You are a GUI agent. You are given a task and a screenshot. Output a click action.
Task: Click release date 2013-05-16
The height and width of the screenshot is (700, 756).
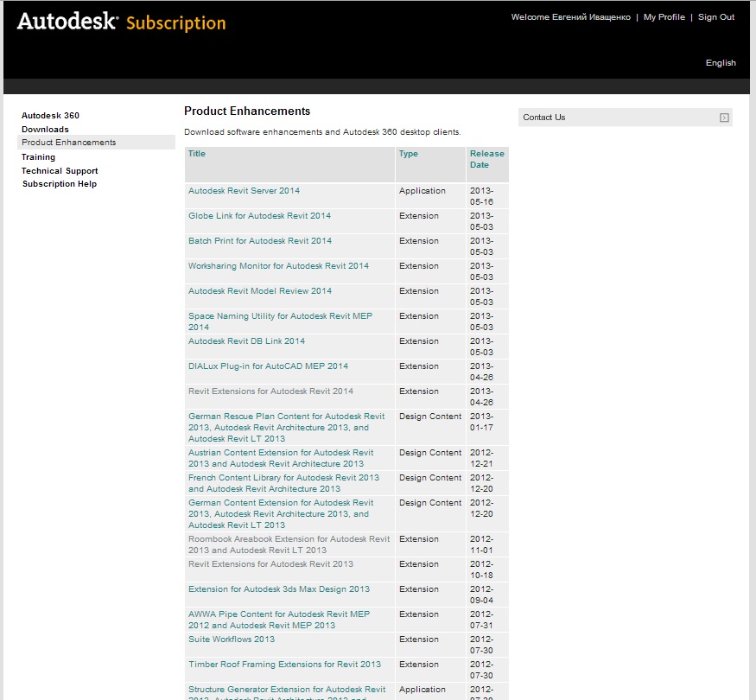(x=481, y=196)
